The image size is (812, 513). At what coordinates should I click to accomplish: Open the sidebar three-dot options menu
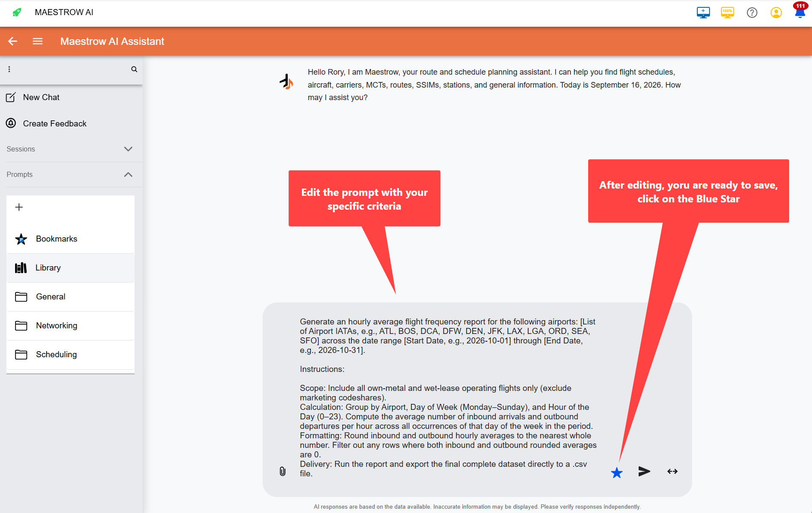tap(9, 69)
